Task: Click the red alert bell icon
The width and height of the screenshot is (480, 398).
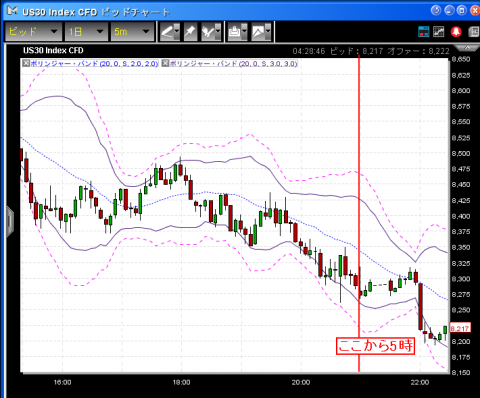Action: (456, 32)
